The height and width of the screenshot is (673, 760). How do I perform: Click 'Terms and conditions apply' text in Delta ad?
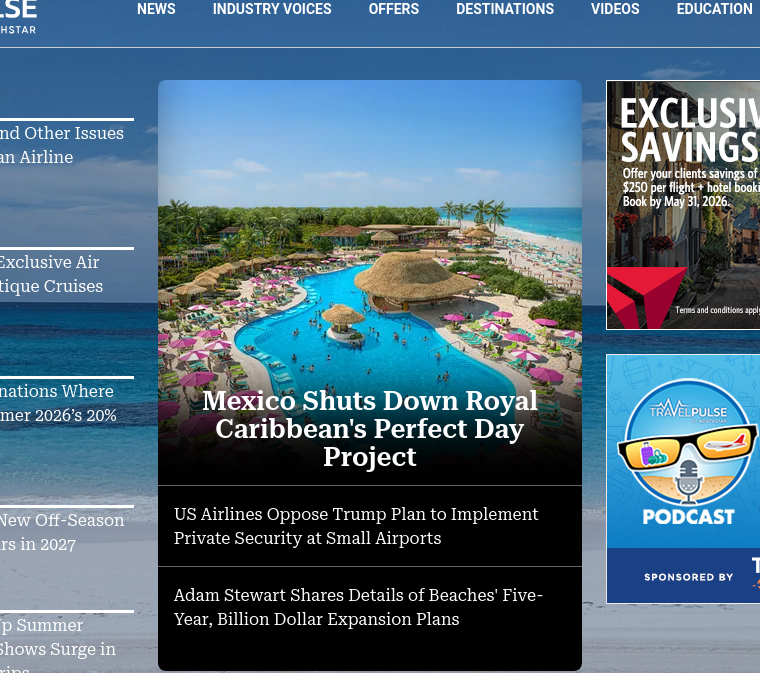tap(718, 310)
